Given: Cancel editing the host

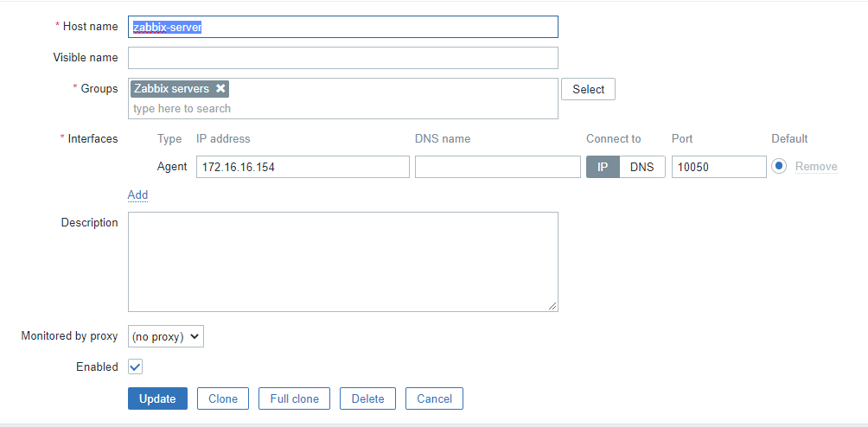Looking at the screenshot, I should coord(435,398).
